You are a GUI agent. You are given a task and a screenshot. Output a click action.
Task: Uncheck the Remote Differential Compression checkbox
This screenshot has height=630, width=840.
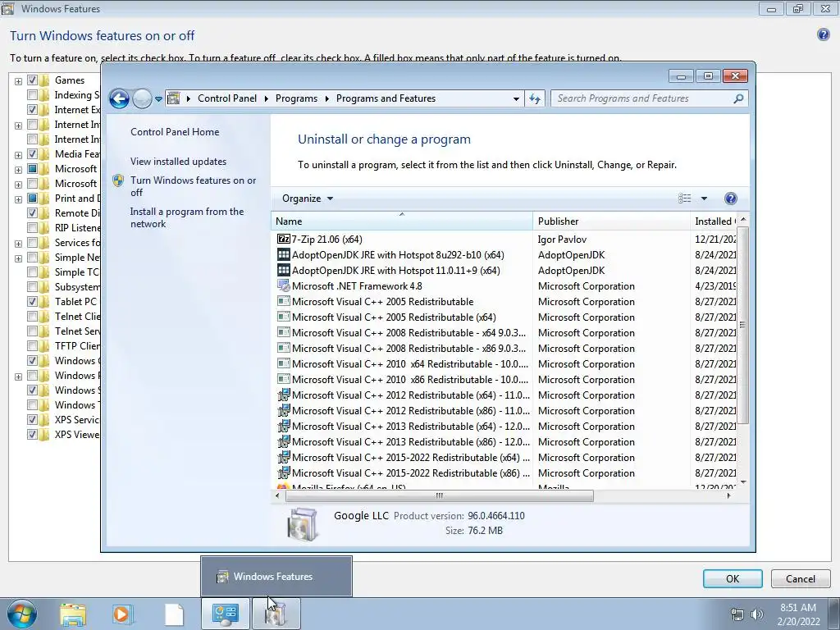(32, 212)
